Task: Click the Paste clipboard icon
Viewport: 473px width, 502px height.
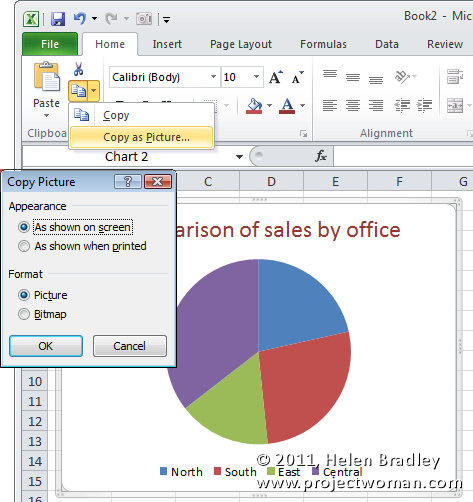Action: coord(47,76)
